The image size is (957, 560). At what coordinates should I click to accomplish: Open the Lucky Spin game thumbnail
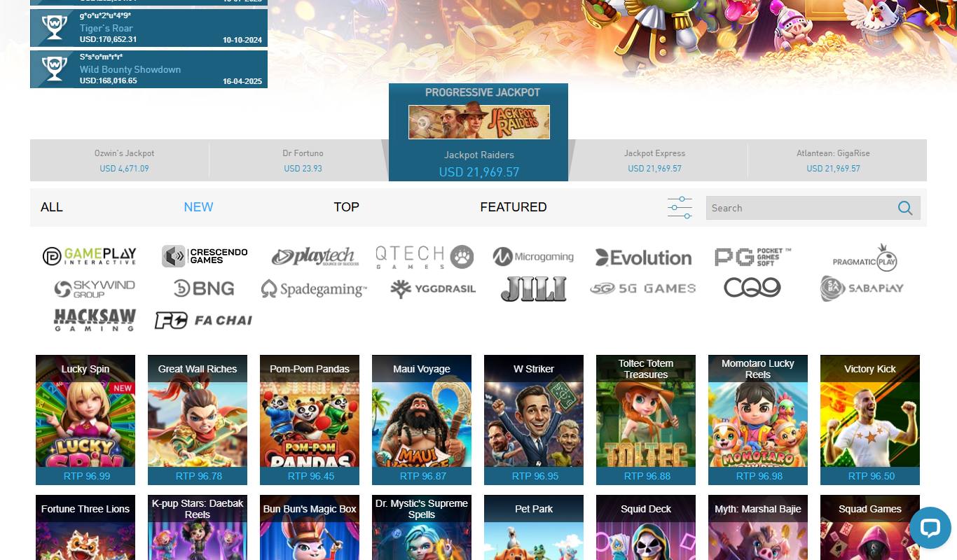click(85, 420)
